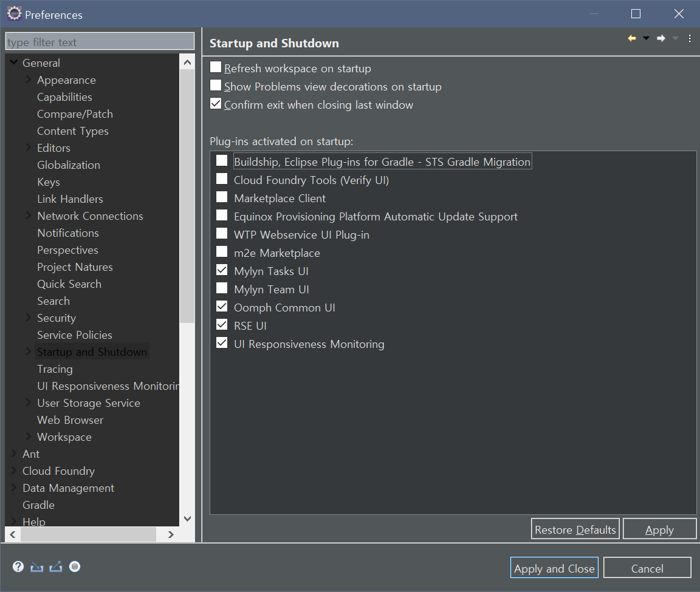The height and width of the screenshot is (592, 700).
Task: Enable Refresh workspace on startup
Action: (x=216, y=67)
